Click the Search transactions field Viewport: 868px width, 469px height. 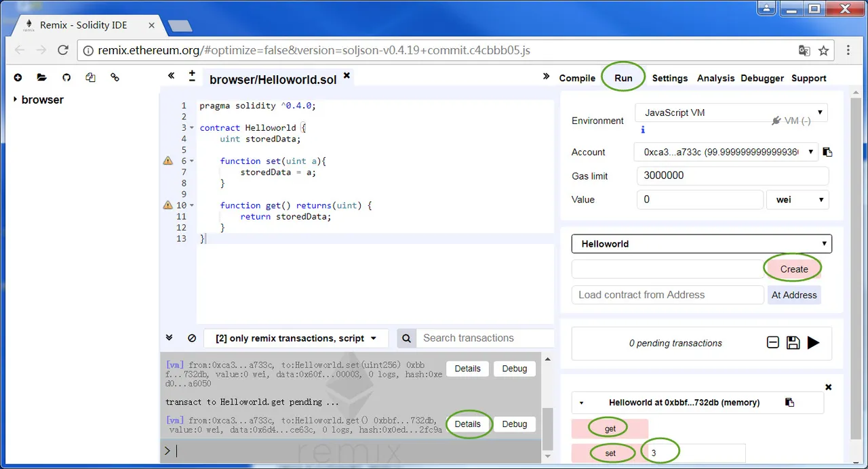[485, 338]
